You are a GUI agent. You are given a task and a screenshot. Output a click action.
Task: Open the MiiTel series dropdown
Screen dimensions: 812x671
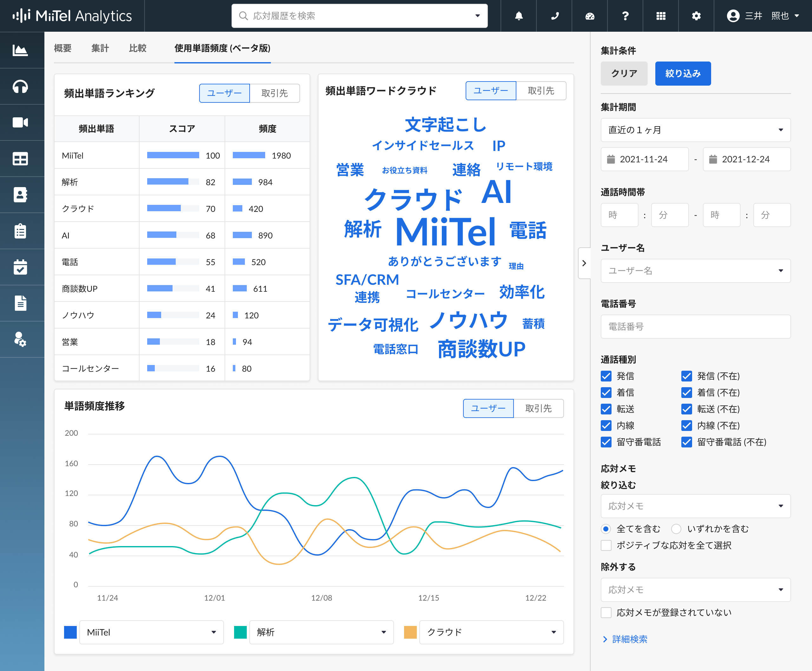151,632
